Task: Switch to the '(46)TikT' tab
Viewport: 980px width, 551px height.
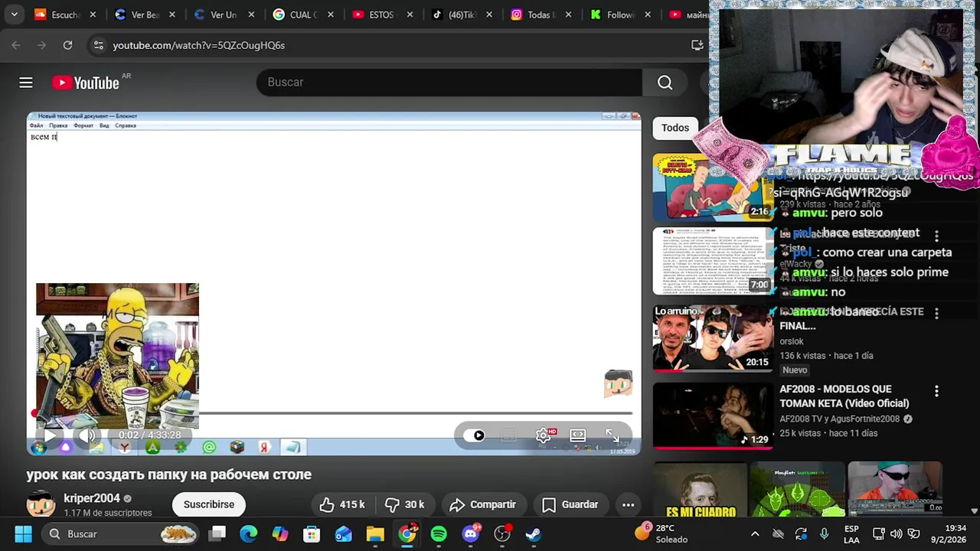Action: (x=462, y=15)
